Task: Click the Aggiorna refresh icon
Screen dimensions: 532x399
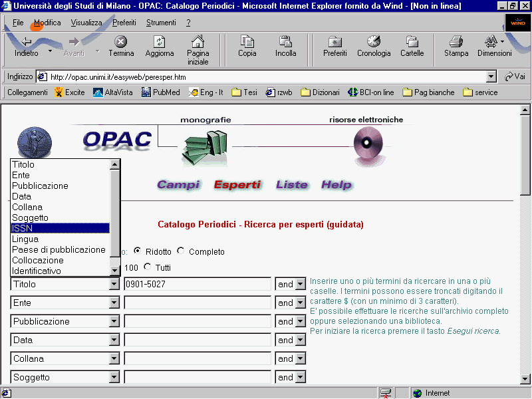Action: 160,42
